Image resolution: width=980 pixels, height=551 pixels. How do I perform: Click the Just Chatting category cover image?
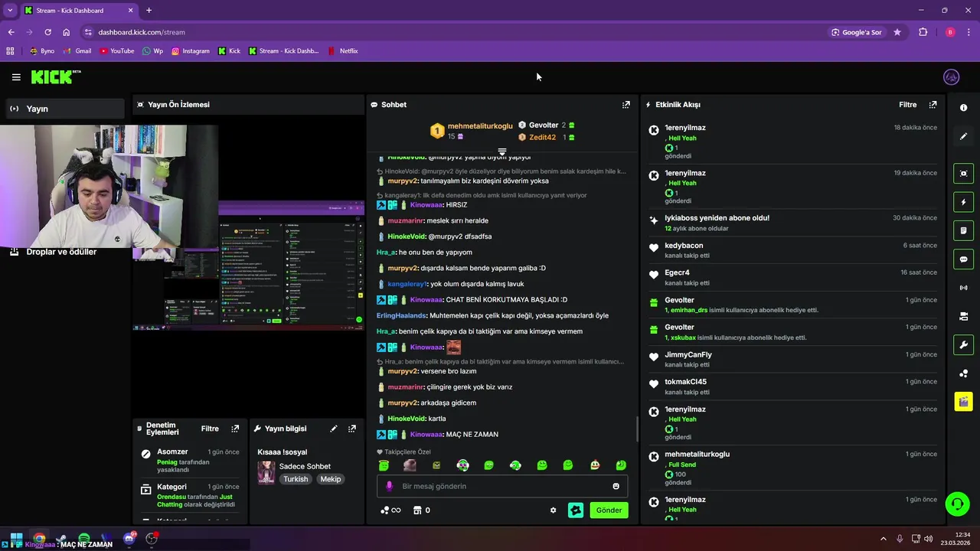[266, 472]
